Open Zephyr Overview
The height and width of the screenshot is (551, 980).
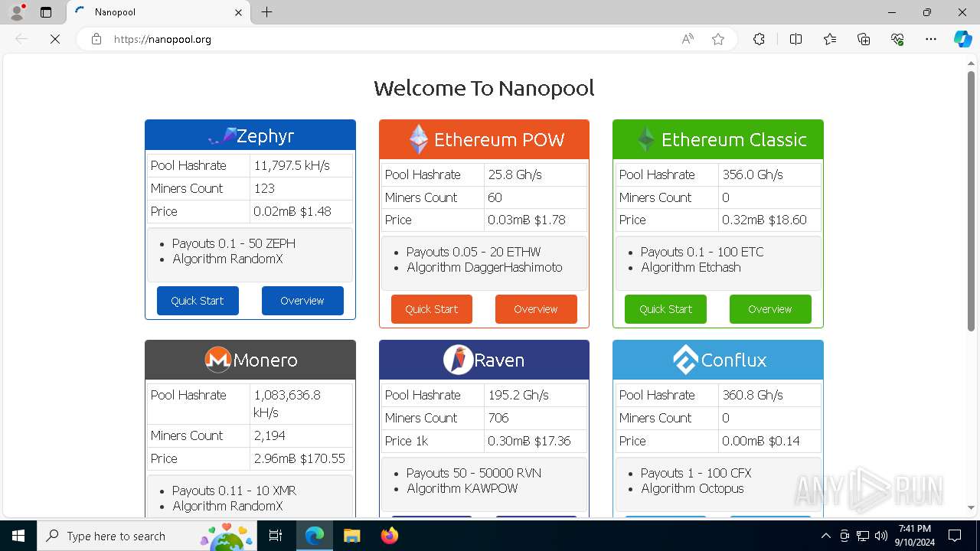coord(302,301)
